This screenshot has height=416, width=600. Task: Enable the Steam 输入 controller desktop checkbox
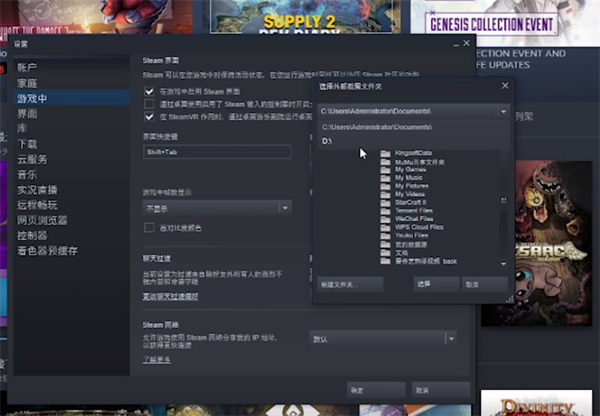pos(149,104)
